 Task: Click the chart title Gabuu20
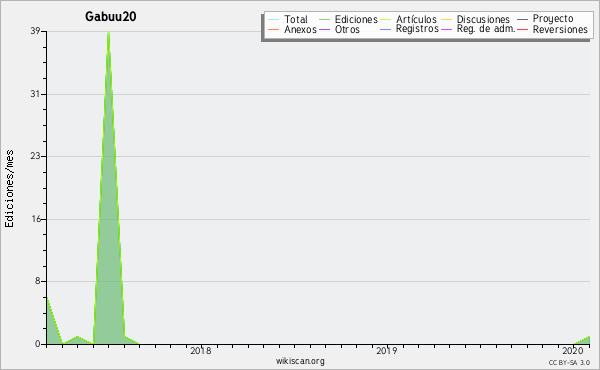pyautogui.click(x=111, y=16)
